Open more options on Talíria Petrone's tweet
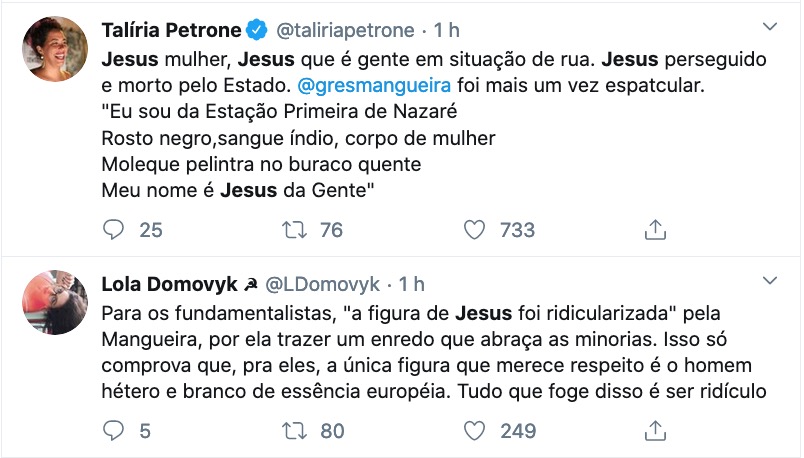 tap(769, 26)
